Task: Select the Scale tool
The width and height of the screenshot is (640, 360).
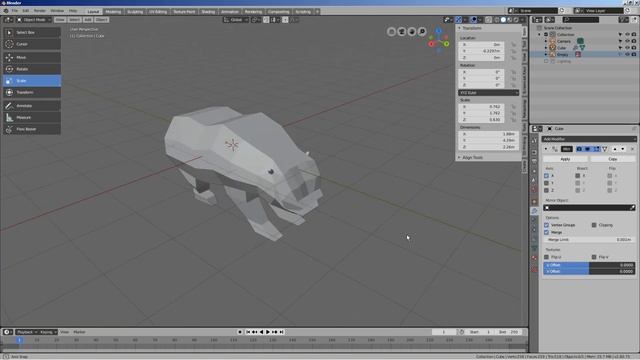Action: [32, 81]
